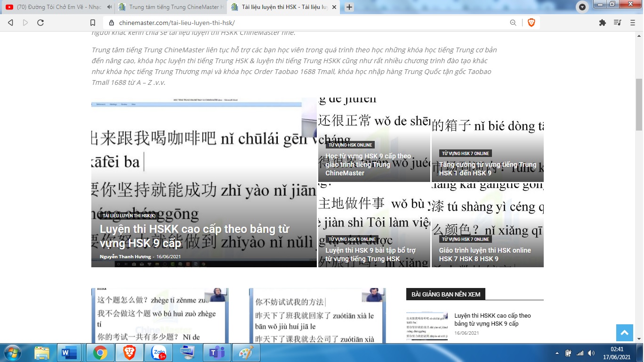Open the network signal icon in tray
This screenshot has height=362, width=644.
(580, 353)
